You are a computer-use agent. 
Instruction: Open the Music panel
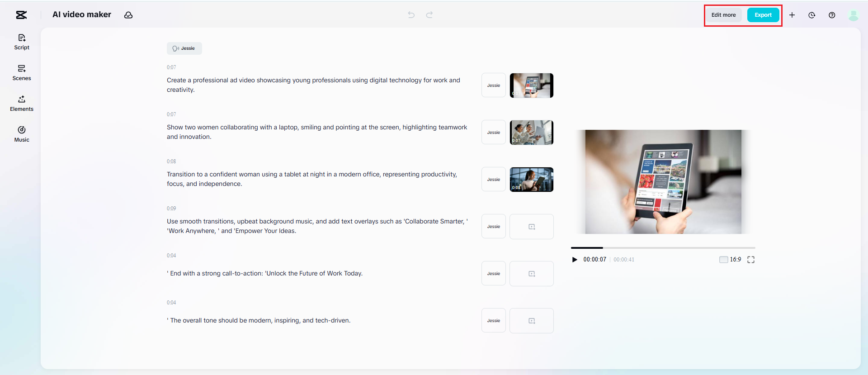point(22,134)
